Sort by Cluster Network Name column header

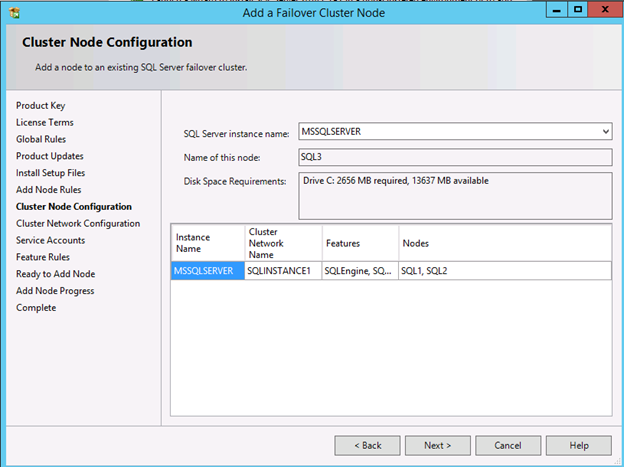coord(282,243)
